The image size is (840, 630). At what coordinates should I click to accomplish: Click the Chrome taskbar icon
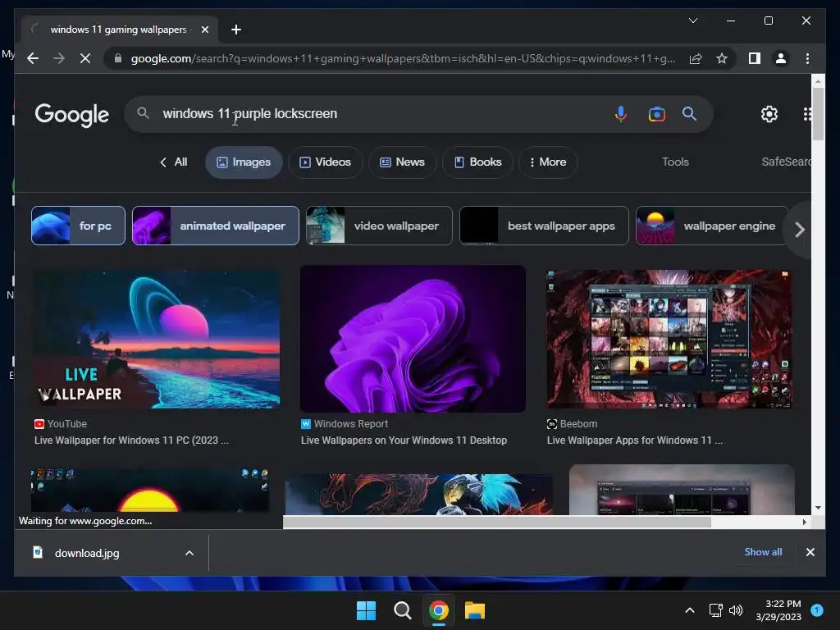[x=438, y=610]
